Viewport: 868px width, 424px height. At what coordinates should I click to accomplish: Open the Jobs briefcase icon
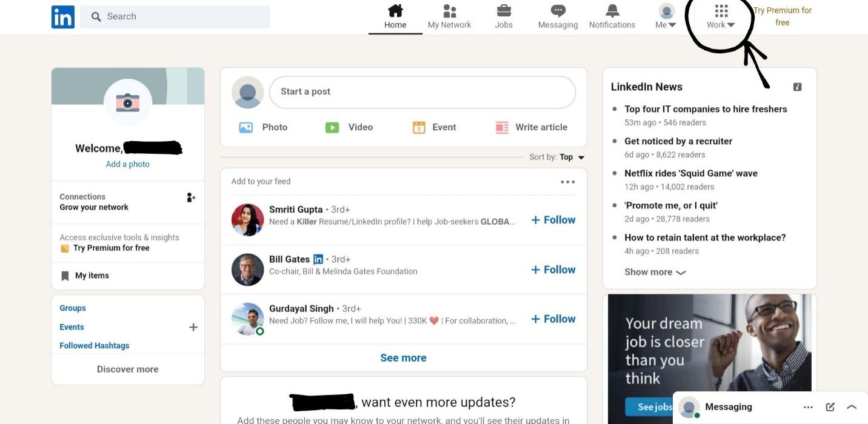[504, 11]
